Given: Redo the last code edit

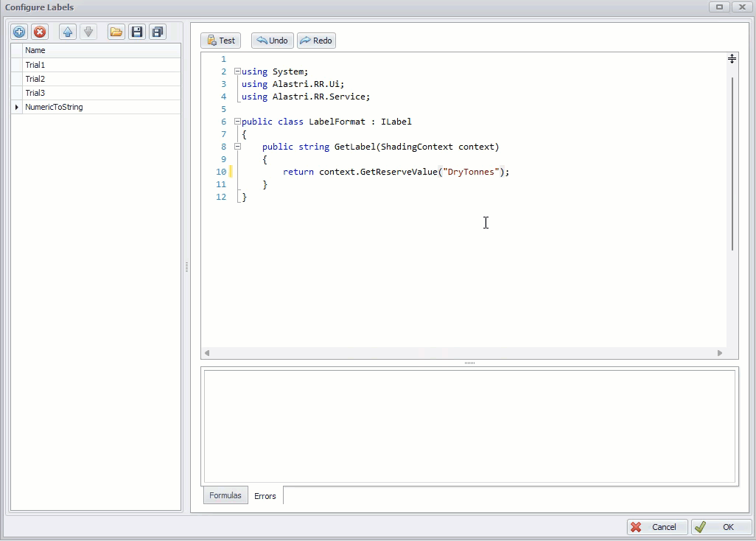Looking at the screenshot, I should point(316,41).
